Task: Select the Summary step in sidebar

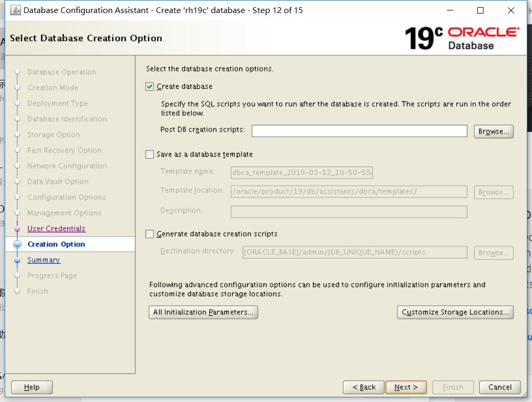Action: click(43, 259)
